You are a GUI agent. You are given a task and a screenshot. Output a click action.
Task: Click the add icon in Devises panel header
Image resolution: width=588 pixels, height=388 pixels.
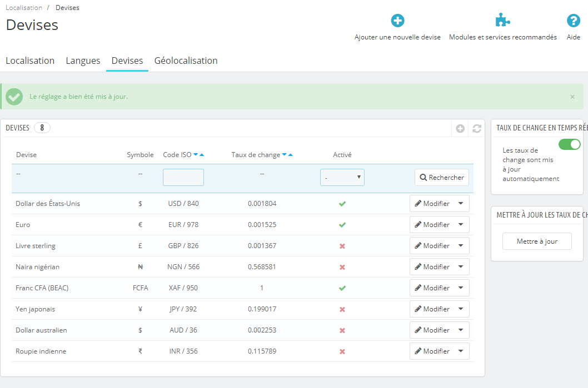click(x=460, y=128)
